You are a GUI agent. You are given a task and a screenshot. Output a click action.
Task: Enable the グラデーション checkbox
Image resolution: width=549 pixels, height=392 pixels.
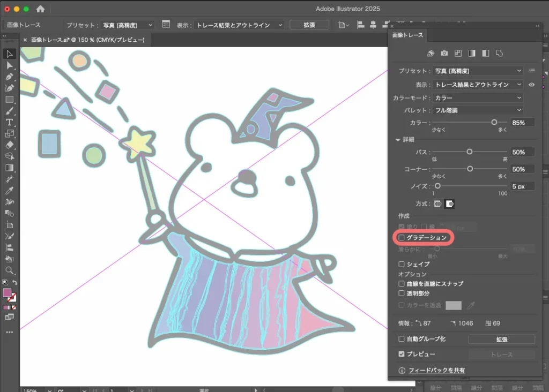402,237
